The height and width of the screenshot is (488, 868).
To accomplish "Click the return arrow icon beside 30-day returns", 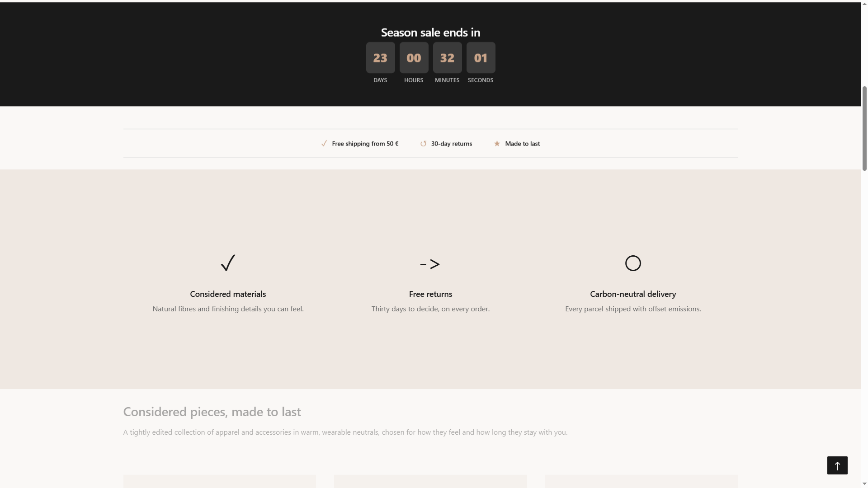I will [x=423, y=144].
